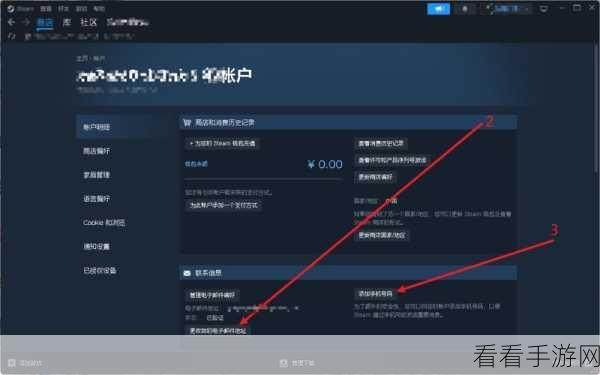Click the view licenses and product keys button
The width and height of the screenshot is (600, 375).
pyautogui.click(x=392, y=160)
